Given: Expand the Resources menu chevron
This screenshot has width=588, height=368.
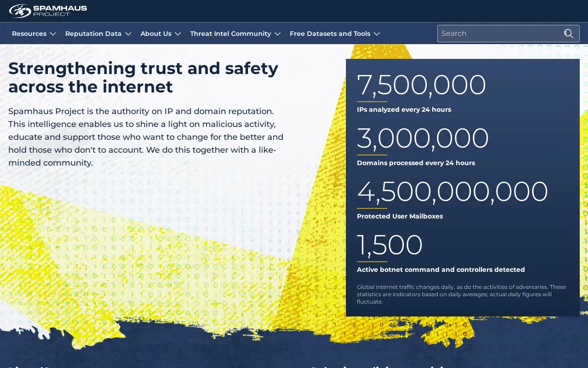Looking at the screenshot, I should click(x=53, y=34).
